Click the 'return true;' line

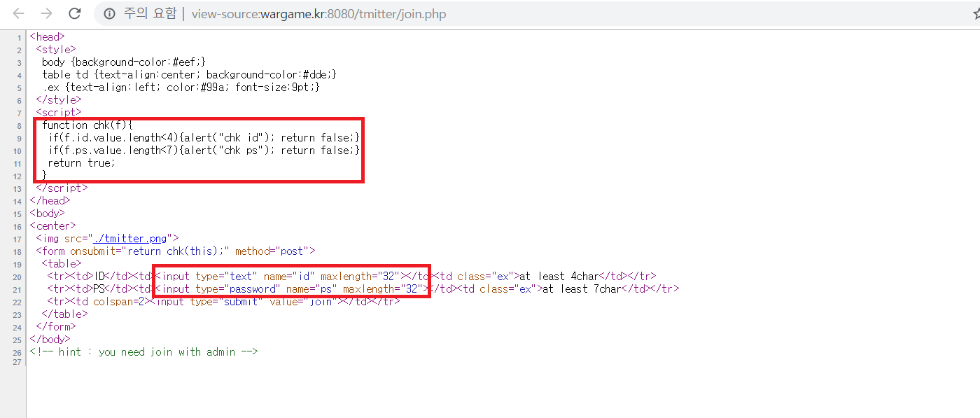[x=80, y=162]
